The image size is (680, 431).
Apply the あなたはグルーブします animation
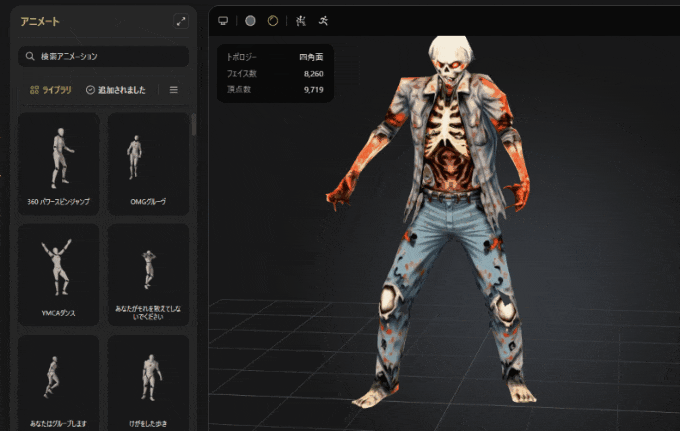[58, 380]
